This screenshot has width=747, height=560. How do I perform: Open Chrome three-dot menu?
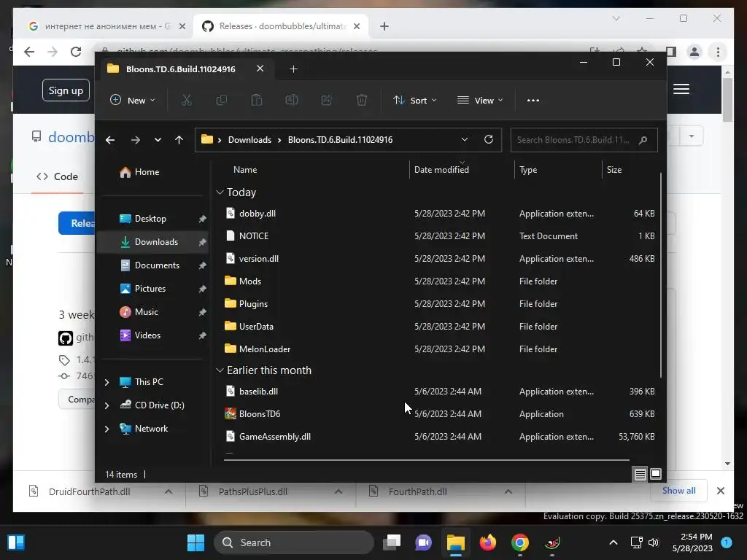pyautogui.click(x=718, y=52)
